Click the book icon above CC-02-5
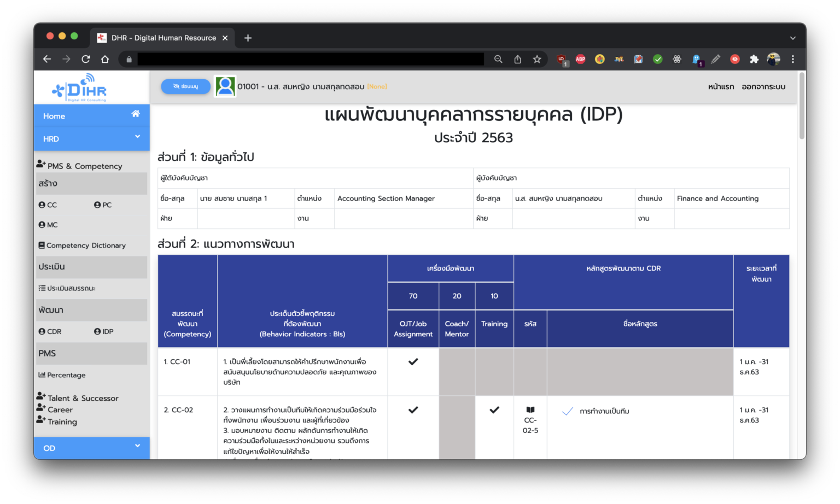This screenshot has height=504, width=840. pos(530,410)
